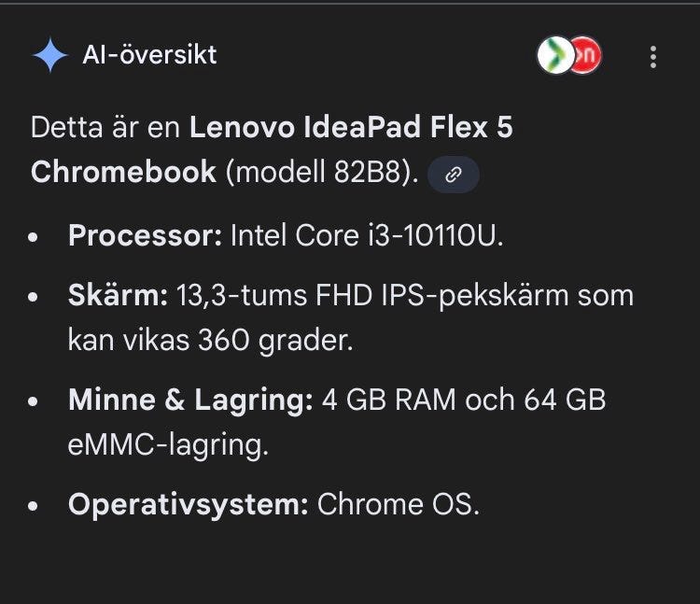Open the green arrow source favicon
This screenshot has height=604, width=700.
click(x=553, y=57)
